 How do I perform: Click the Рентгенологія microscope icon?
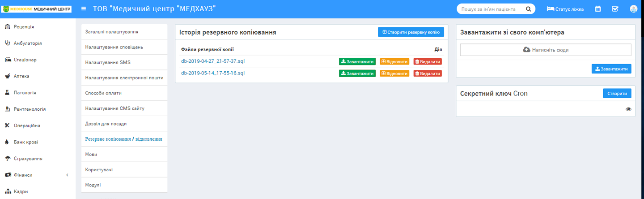(7, 109)
